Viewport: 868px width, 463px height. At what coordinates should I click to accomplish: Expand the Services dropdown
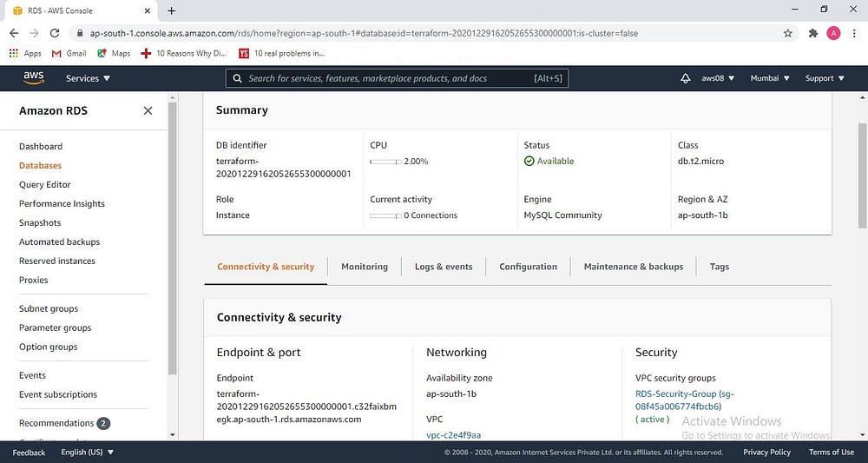click(88, 79)
